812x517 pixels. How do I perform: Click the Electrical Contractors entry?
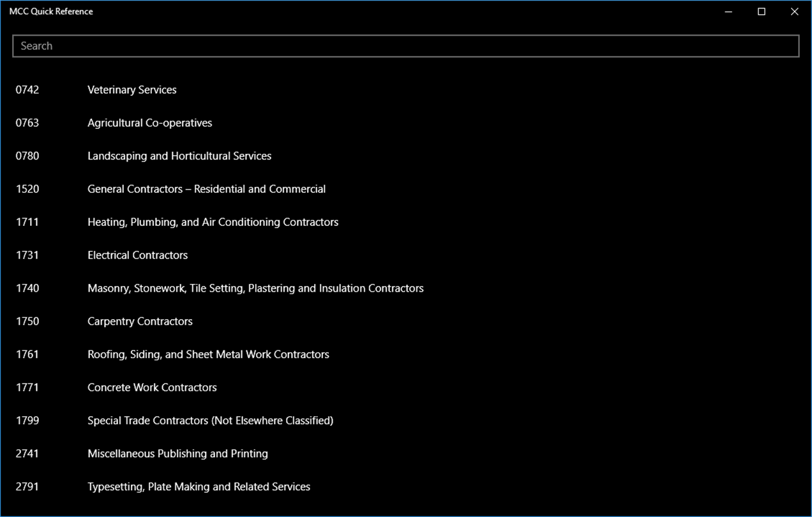(137, 255)
